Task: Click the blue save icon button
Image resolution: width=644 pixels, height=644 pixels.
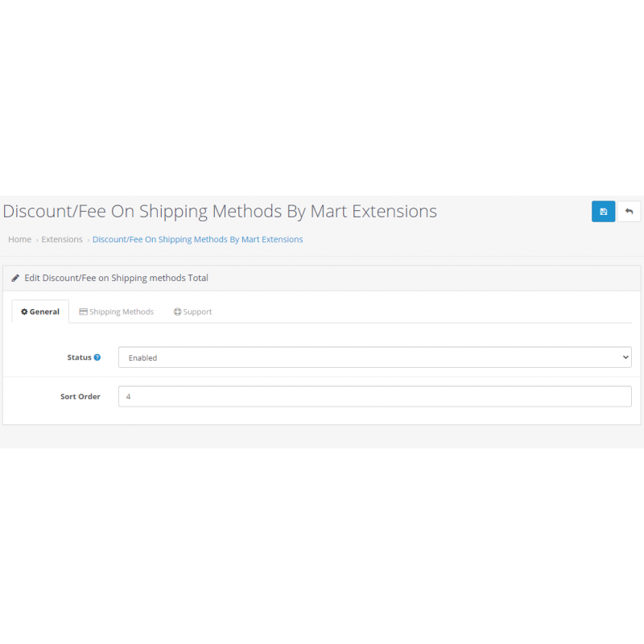Action: [603, 212]
